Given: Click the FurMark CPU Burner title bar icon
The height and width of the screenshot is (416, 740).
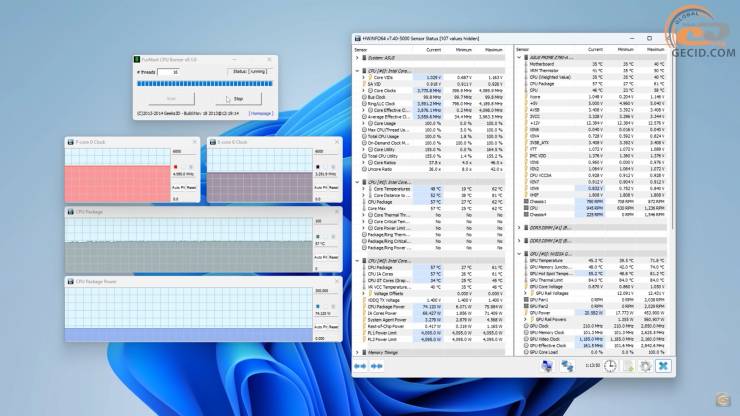Looking at the screenshot, I should point(137,60).
